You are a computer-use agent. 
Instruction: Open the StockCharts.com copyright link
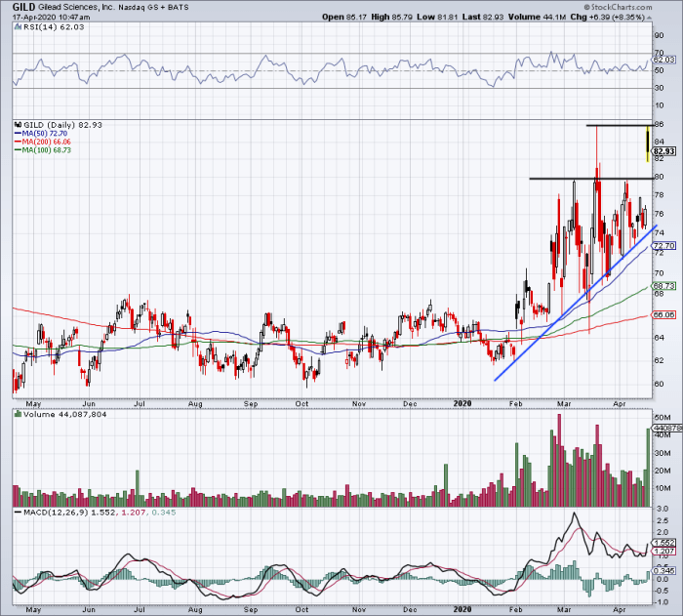point(618,7)
